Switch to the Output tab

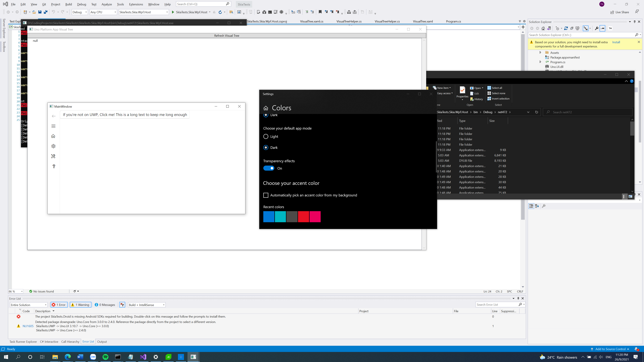coord(102,342)
